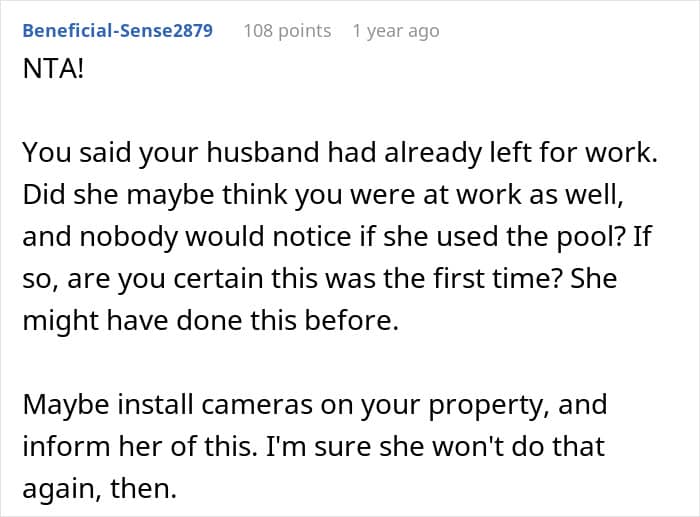
Task: Click the word "inform" in the last paragraph
Action: pos(59,446)
